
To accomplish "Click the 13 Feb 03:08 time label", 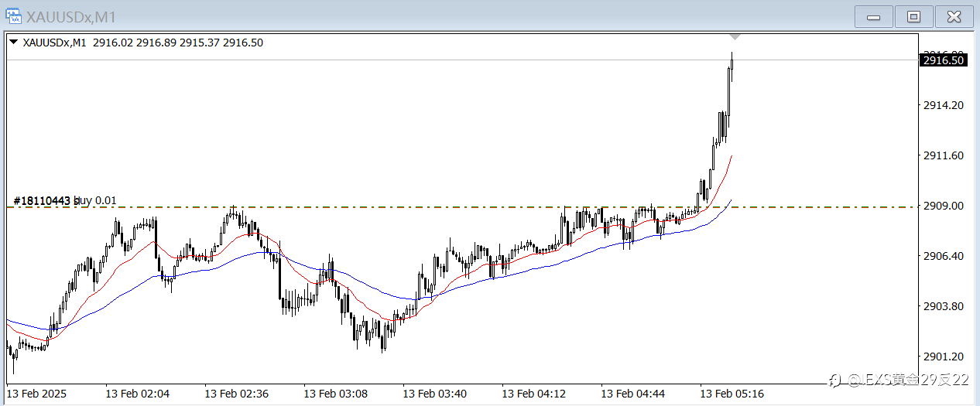I will pyautogui.click(x=335, y=394).
